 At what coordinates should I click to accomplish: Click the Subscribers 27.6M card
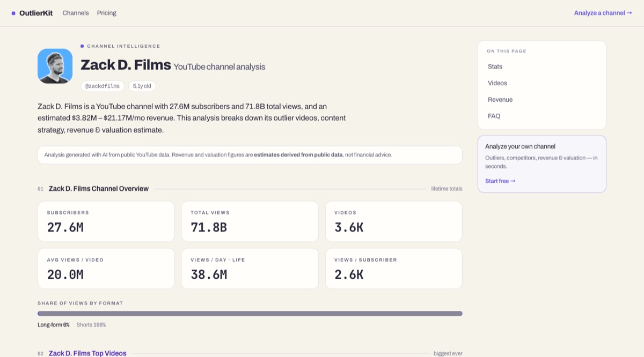pos(106,221)
